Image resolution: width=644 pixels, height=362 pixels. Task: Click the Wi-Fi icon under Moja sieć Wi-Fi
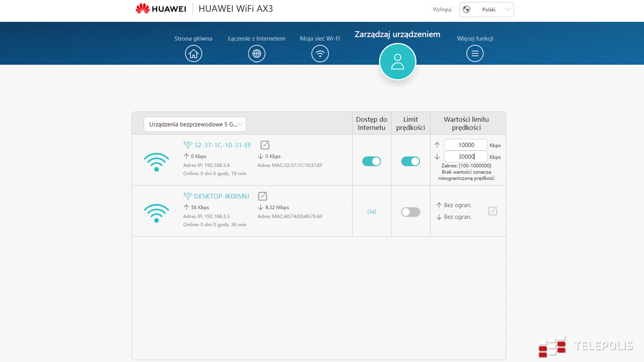tap(320, 54)
